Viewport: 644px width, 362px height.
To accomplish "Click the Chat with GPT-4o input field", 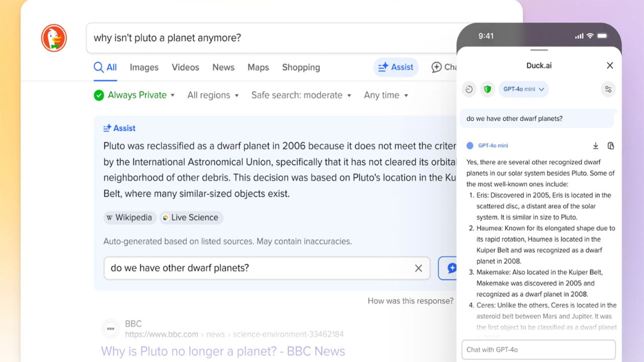I will click(x=539, y=349).
